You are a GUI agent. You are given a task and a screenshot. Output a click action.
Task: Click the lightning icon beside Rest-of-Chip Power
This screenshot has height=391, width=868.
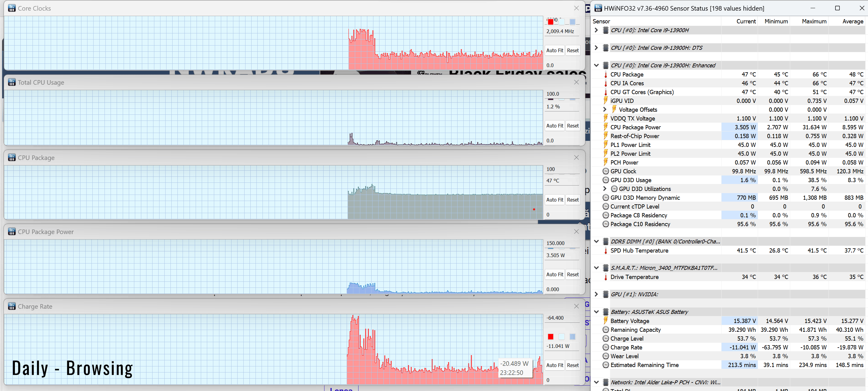pyautogui.click(x=606, y=136)
